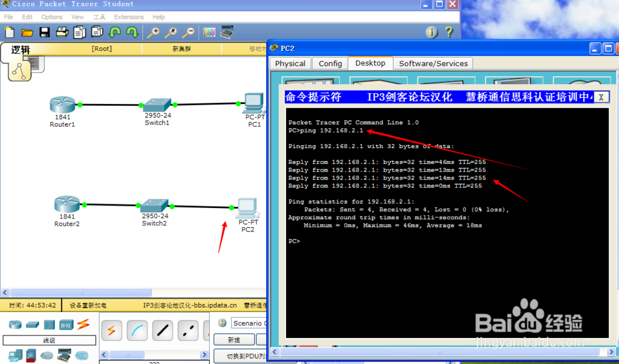Choose the Hubs device category

click(x=49, y=324)
